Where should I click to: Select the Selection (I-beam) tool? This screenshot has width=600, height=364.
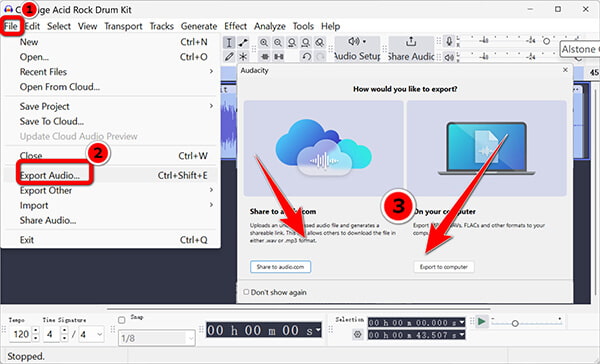point(229,42)
